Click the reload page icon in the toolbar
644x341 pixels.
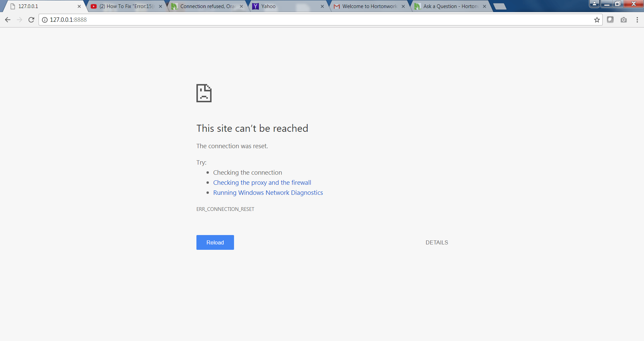(31, 19)
